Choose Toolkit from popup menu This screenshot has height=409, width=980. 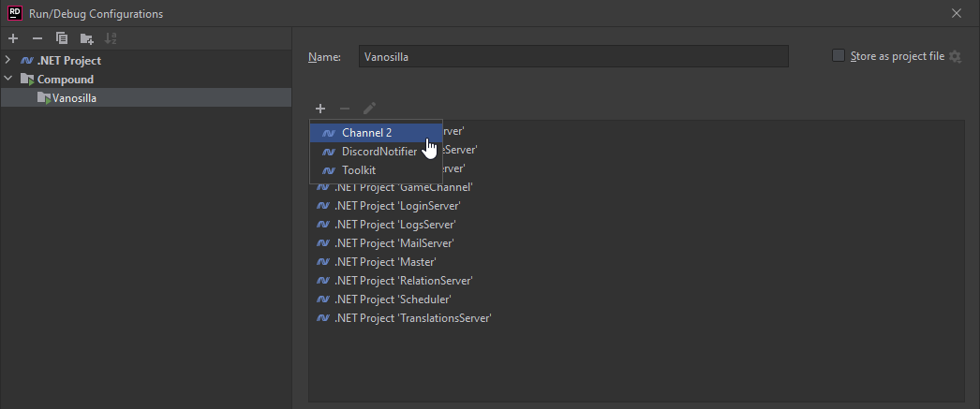pos(358,170)
